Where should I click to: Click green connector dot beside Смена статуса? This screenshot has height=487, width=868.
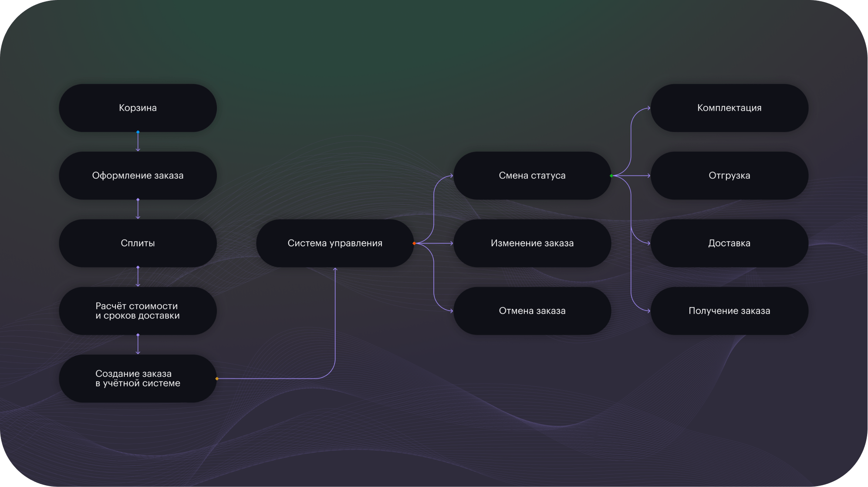pyautogui.click(x=611, y=176)
